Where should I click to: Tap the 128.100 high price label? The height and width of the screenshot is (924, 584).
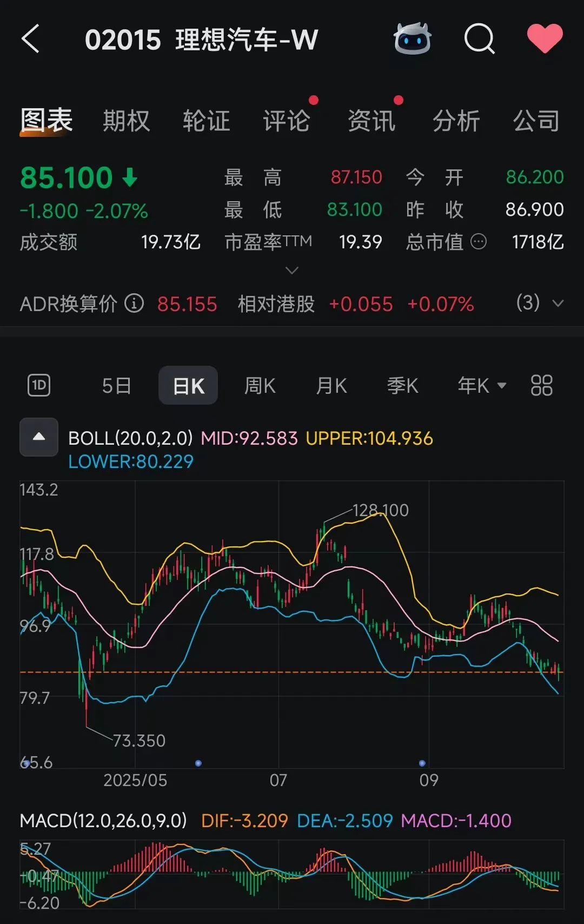(381, 510)
